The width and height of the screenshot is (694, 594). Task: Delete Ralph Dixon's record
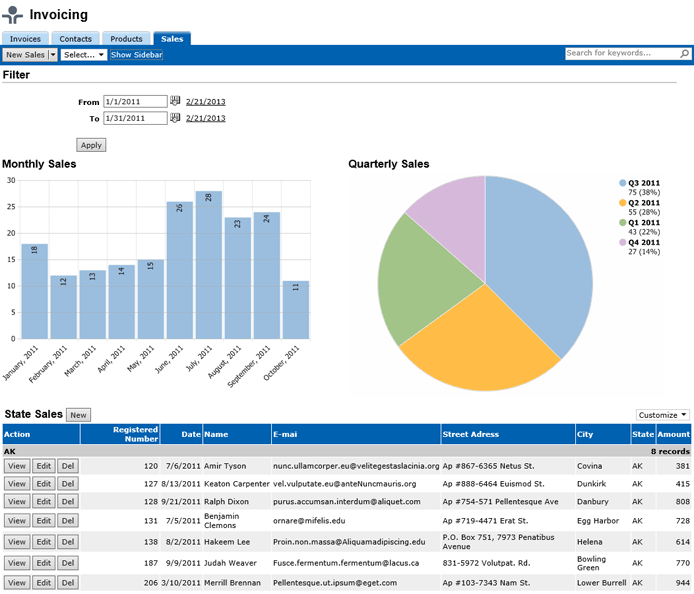point(68,501)
